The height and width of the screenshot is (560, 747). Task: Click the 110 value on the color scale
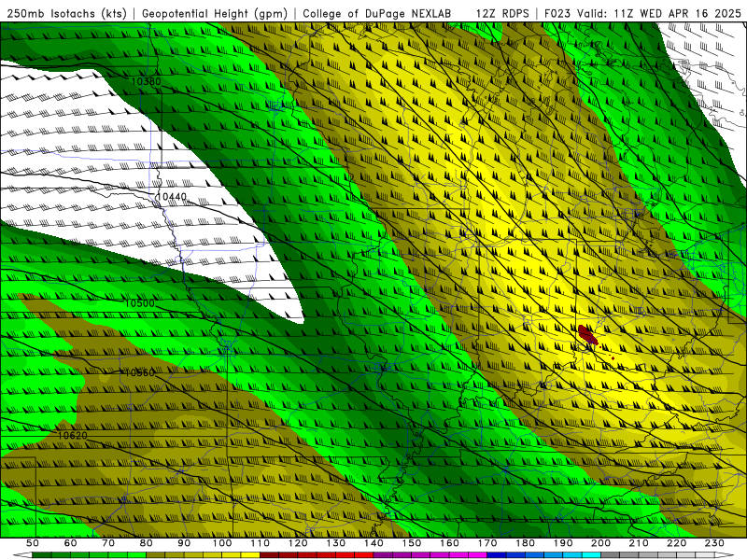[x=261, y=543]
